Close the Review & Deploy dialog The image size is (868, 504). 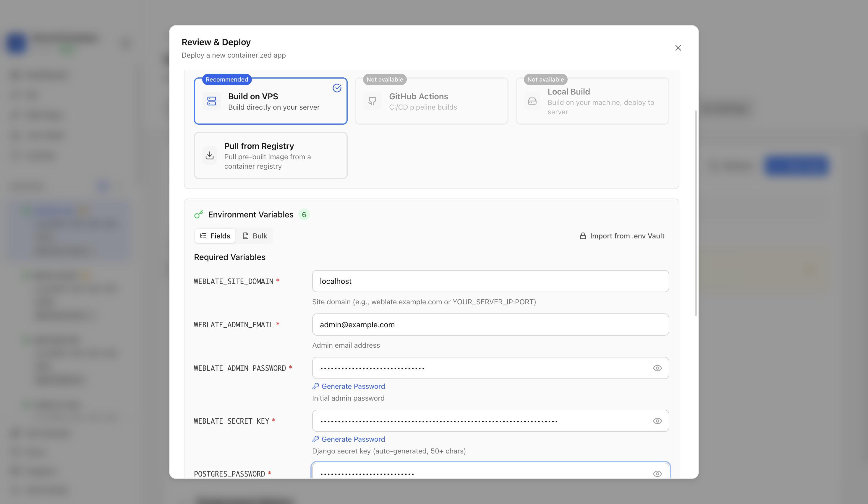click(678, 48)
